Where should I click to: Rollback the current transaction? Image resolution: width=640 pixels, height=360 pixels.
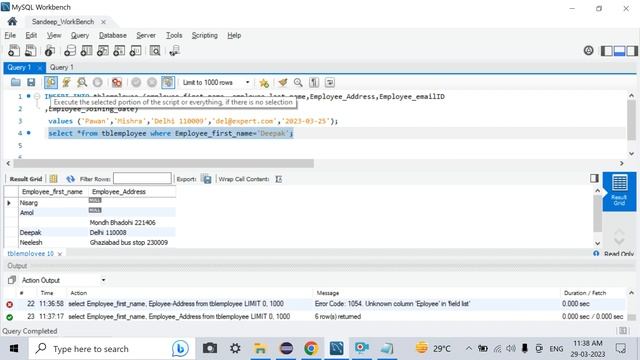tap(152, 82)
